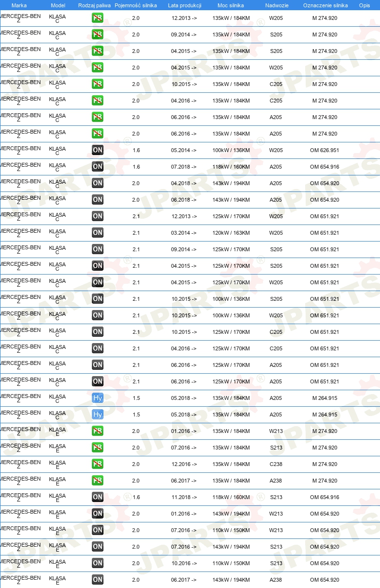Click ON icon in 04.2015 S205 OM 651.921 row
The image size is (380, 588).
tap(98, 266)
